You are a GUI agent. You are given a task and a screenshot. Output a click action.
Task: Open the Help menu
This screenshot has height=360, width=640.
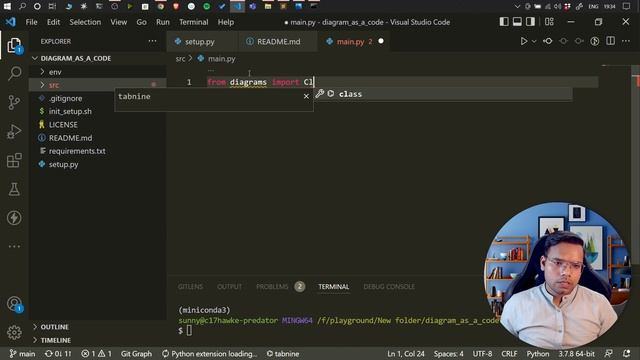pos(225,22)
